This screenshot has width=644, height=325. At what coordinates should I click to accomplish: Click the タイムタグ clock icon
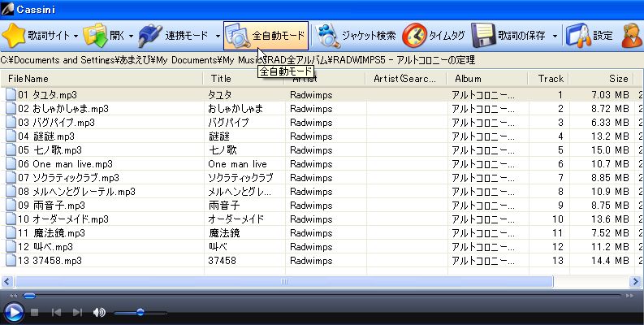coord(414,36)
